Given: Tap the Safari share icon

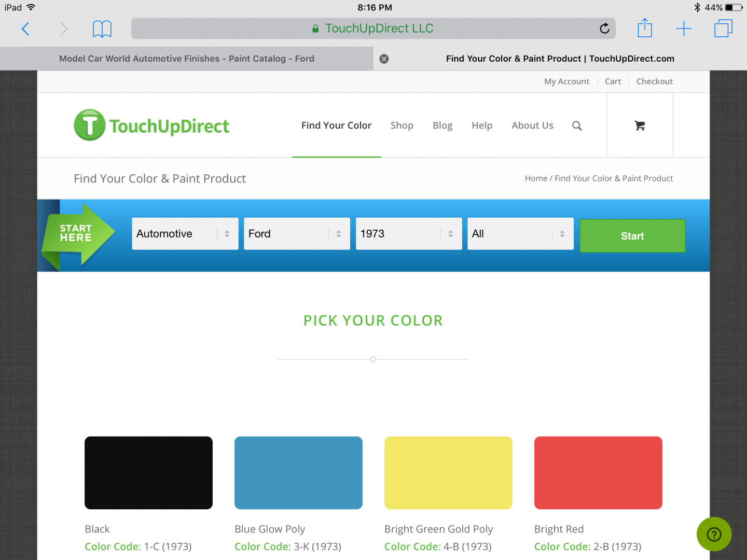Looking at the screenshot, I should (x=644, y=29).
